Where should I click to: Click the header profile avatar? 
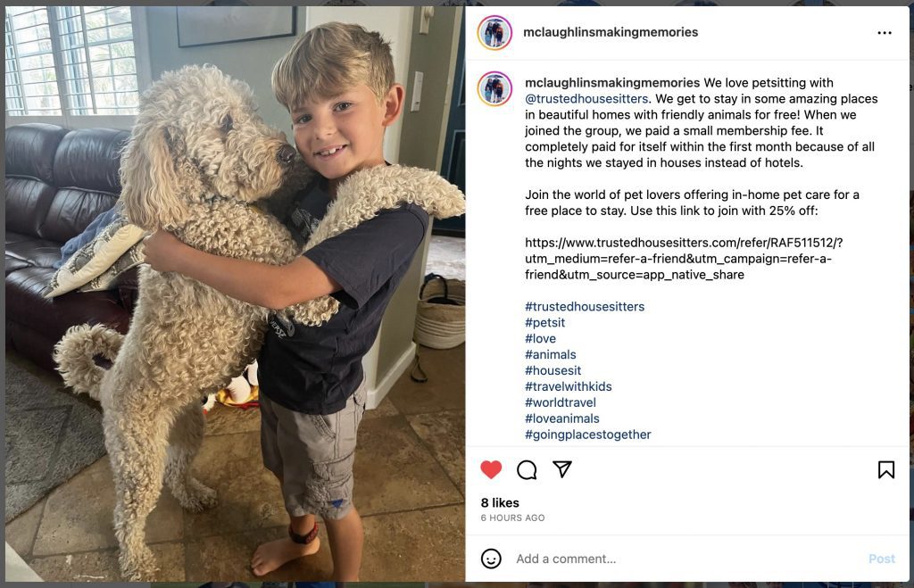click(494, 33)
